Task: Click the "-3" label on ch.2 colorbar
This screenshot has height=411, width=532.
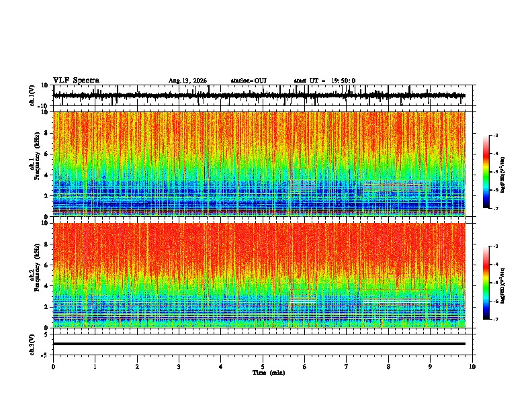Action: tap(496, 246)
